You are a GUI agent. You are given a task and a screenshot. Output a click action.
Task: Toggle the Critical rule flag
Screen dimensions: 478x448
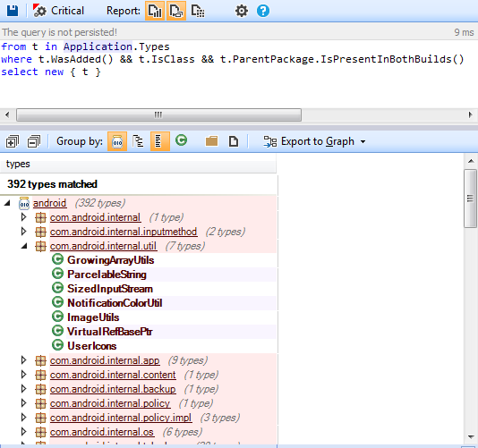pos(58,11)
